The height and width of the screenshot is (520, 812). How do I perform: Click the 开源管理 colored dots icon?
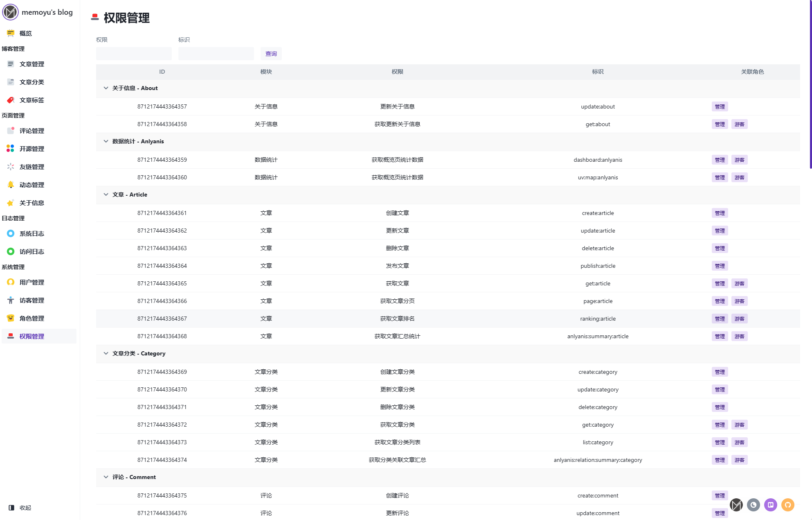11,149
